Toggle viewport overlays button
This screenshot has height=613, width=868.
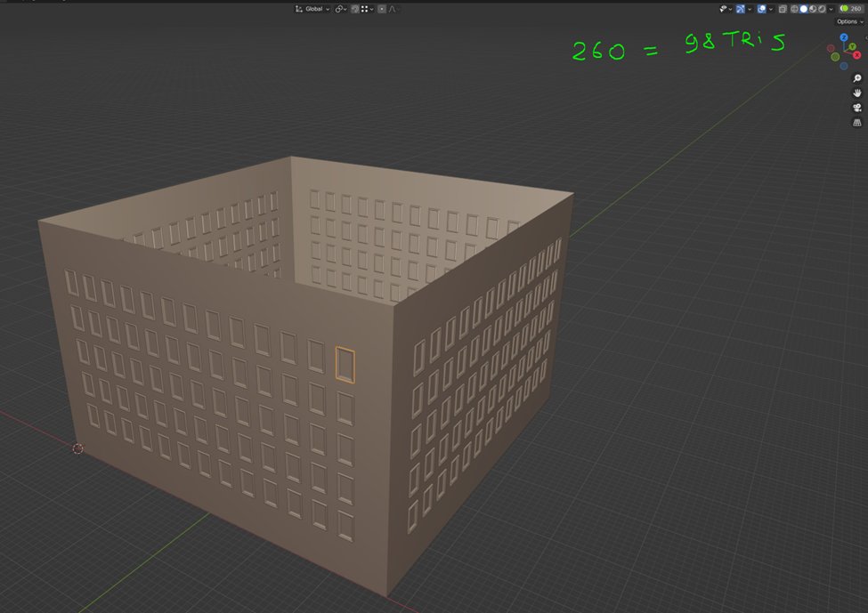[761, 9]
